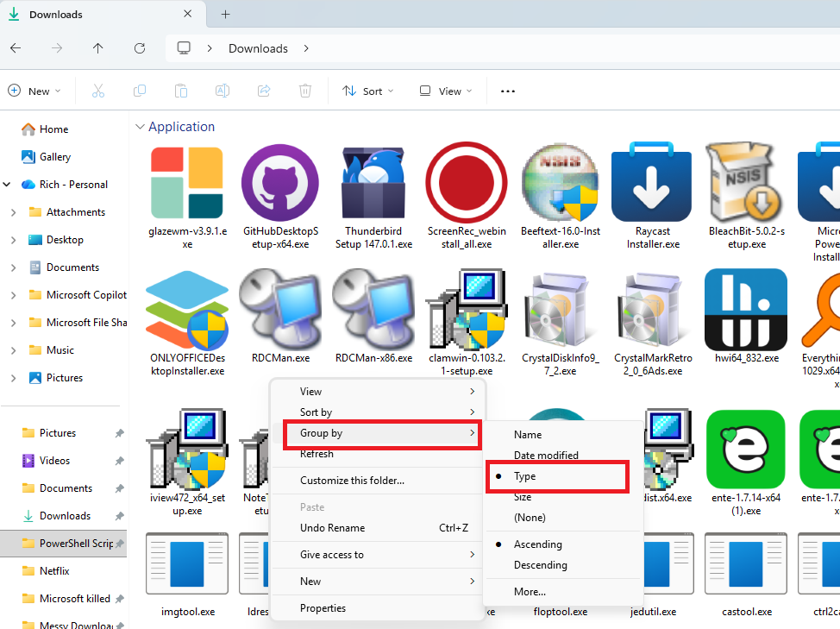Select Thunderbird Setup 147.0.1.exe icon
Screen dimensions: 840x629
[373, 183]
